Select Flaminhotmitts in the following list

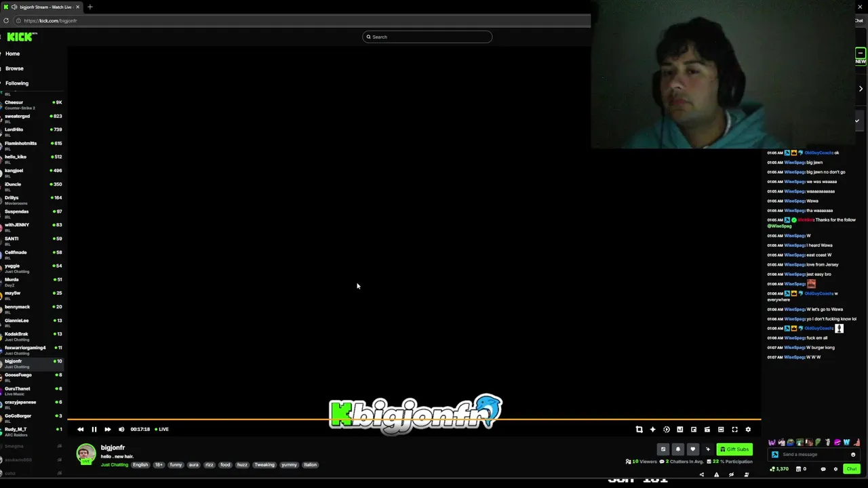click(x=32, y=146)
